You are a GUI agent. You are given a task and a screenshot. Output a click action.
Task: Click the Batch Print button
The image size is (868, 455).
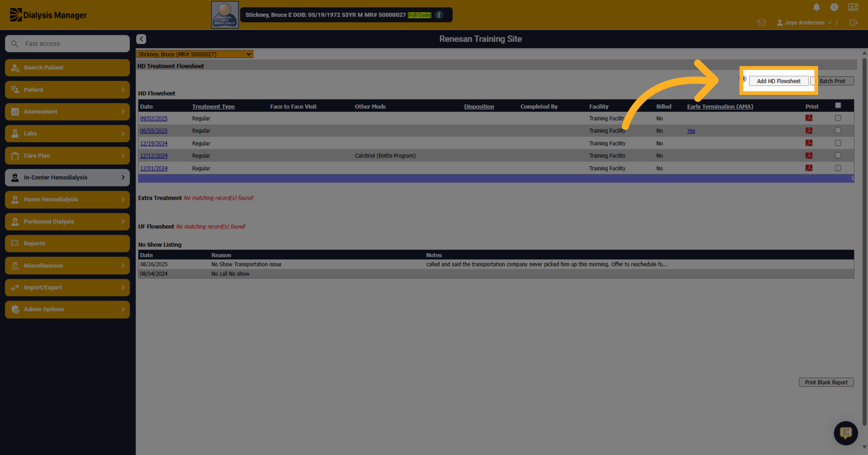point(833,81)
